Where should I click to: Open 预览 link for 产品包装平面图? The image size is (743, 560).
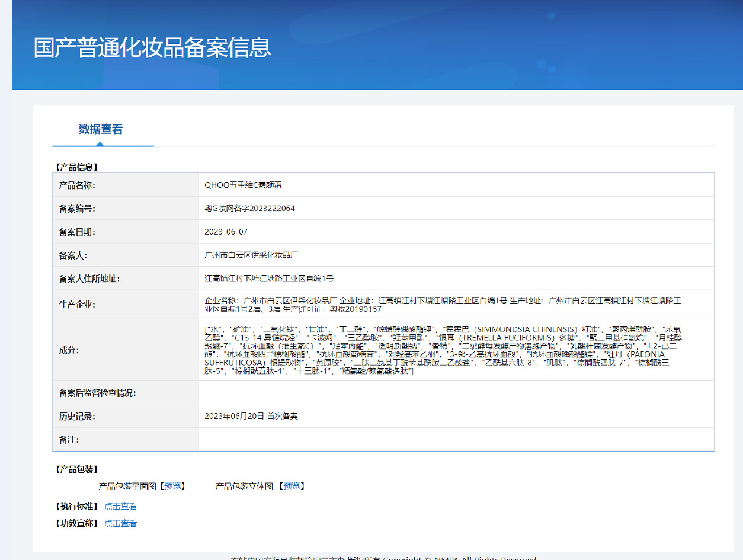coord(172,486)
